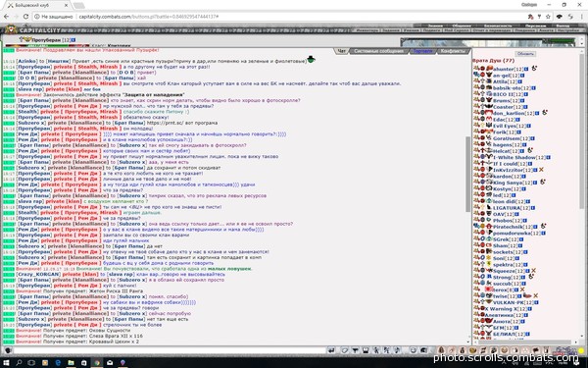Click the player list horizontal scrollbar
Screen dimensions: 588x368
pyautogui.click(x=525, y=342)
